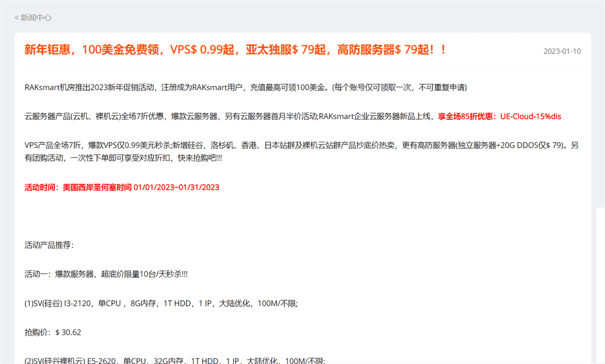Click the red 活动时间 date range line
Image resolution: width=605 pixels, height=364 pixels.
(x=122, y=188)
